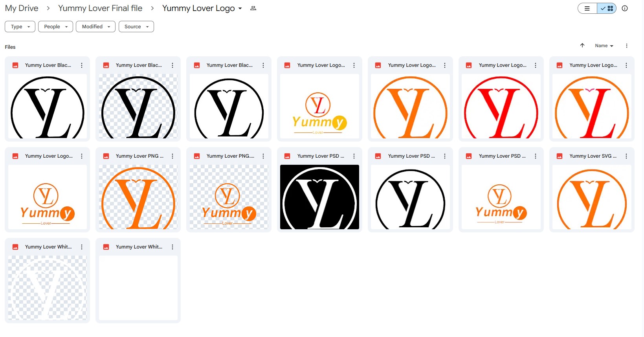The image size is (644, 337).
Task: More actions for PSD file with orange Yummy wordmark
Action: point(536,156)
